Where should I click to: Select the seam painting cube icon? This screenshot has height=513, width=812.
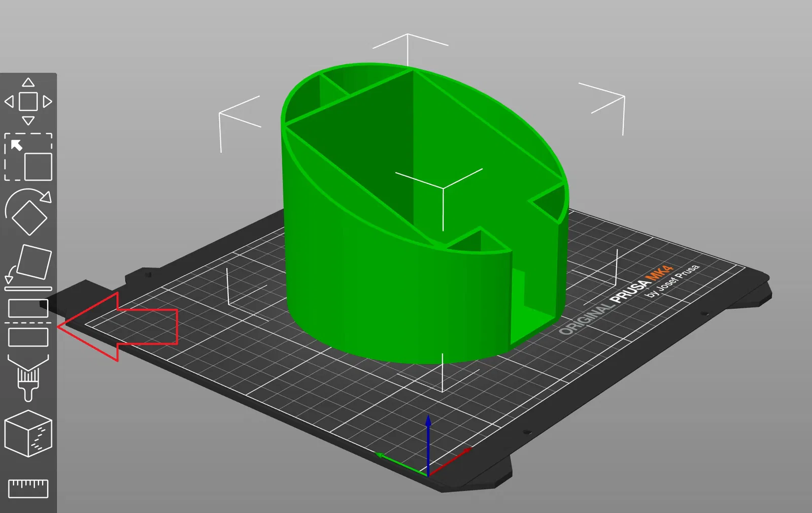[28, 433]
